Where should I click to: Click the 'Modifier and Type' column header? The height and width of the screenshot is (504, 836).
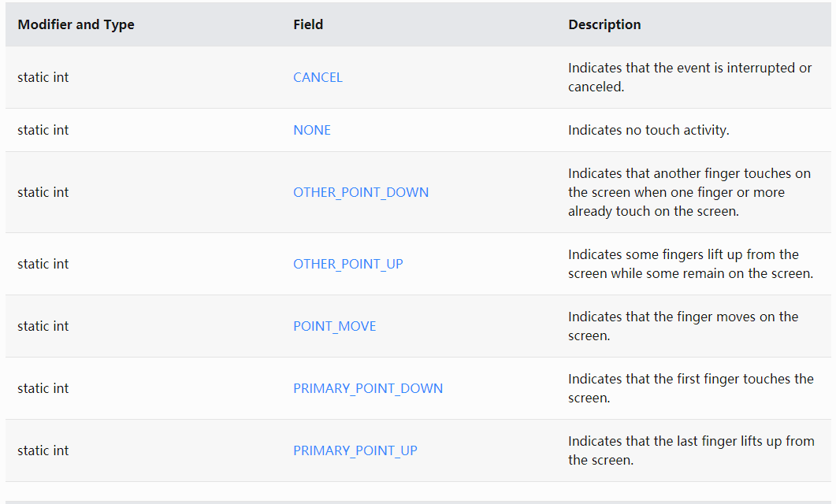[x=76, y=24]
